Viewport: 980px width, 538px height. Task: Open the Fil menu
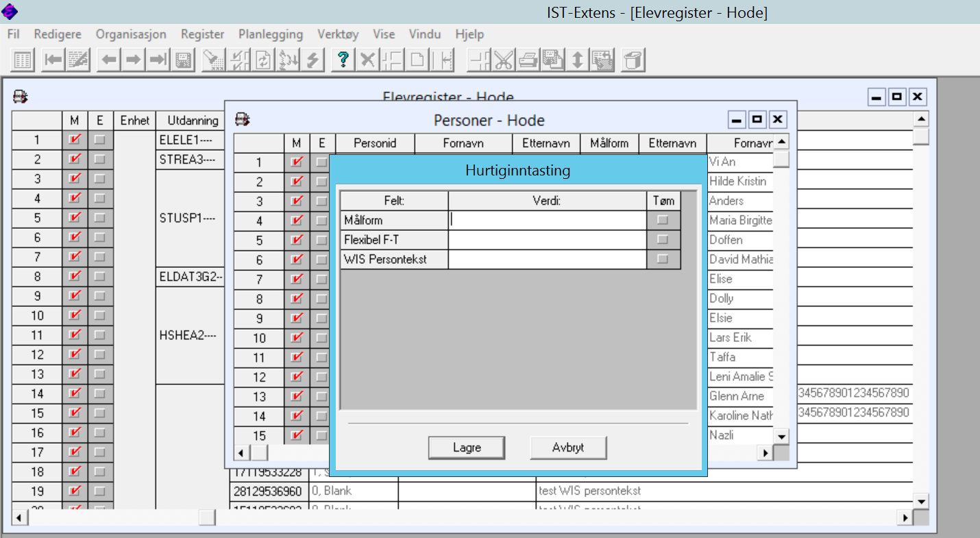click(13, 34)
